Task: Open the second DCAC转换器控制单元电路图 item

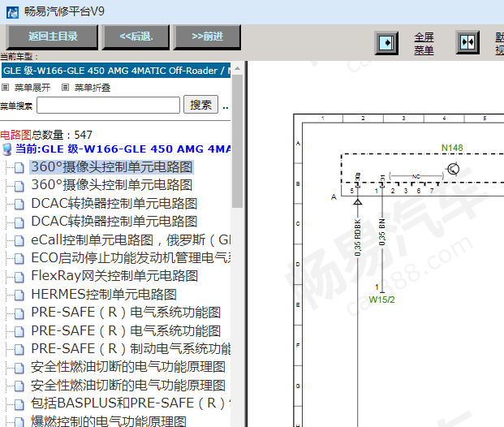Action: (114, 222)
